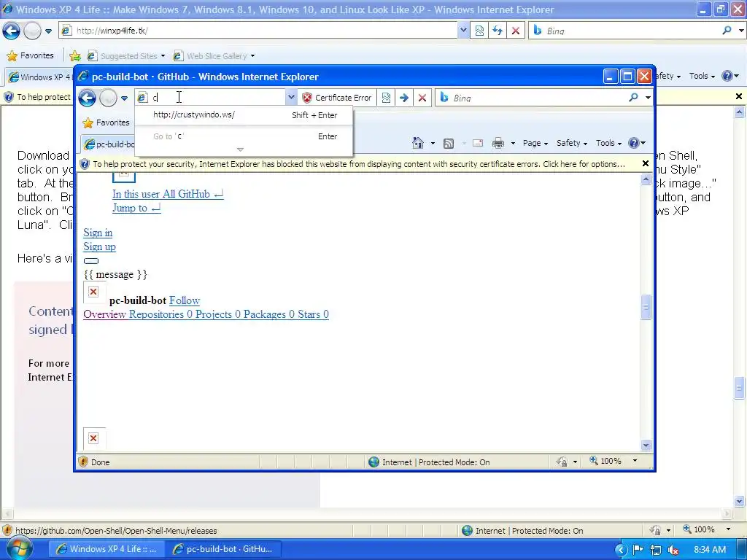This screenshot has height=560, width=747.
Task: Click Repositories 0 link
Action: (x=160, y=314)
